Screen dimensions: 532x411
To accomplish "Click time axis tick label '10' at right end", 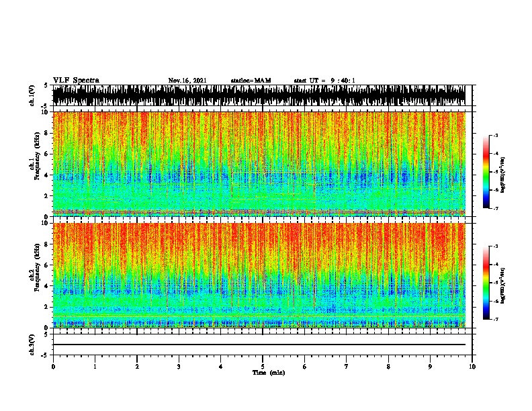I will 472,367.
